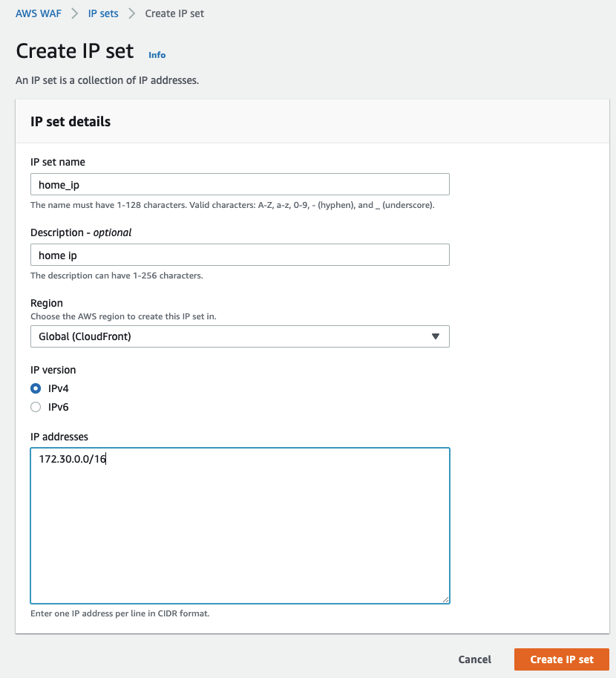Click the IP set details heading
The width and height of the screenshot is (616, 678).
click(71, 122)
